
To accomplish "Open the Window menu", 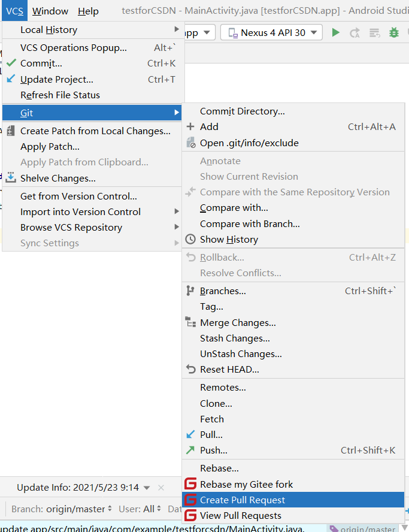I will point(50,11).
